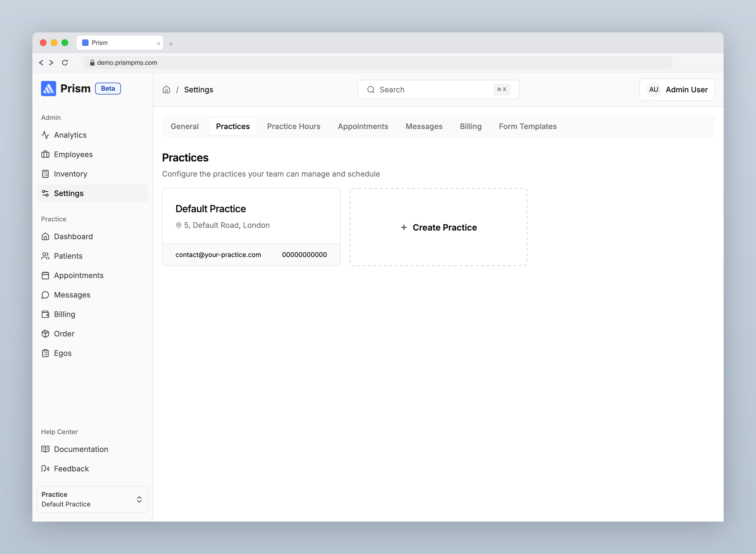Open the Patients people icon
756x554 pixels.
point(46,256)
